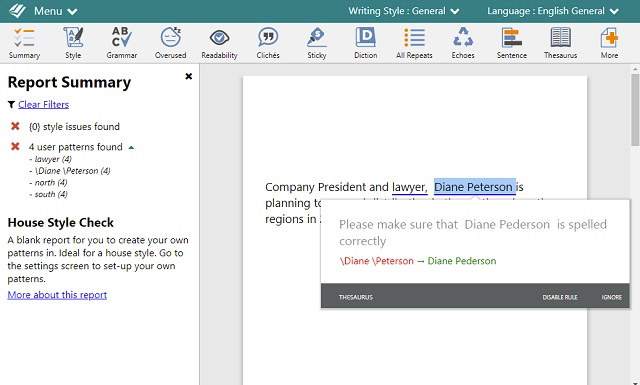Click the House Style Check heading
Image resolution: width=640 pixels, height=385 pixels.
point(60,223)
